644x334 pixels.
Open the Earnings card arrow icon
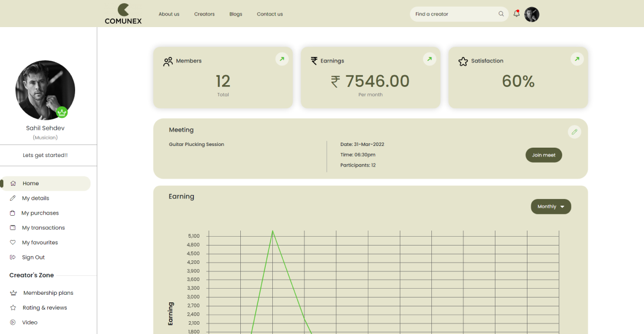pos(429,59)
